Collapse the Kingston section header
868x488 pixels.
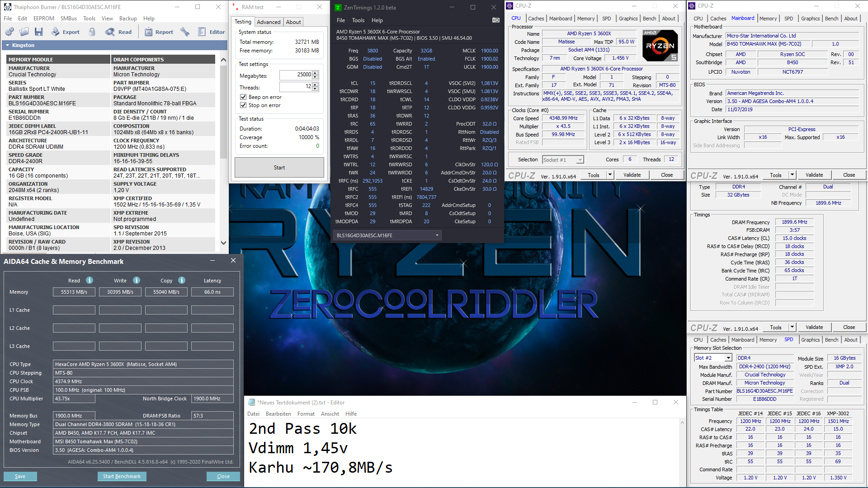pyautogui.click(x=8, y=45)
